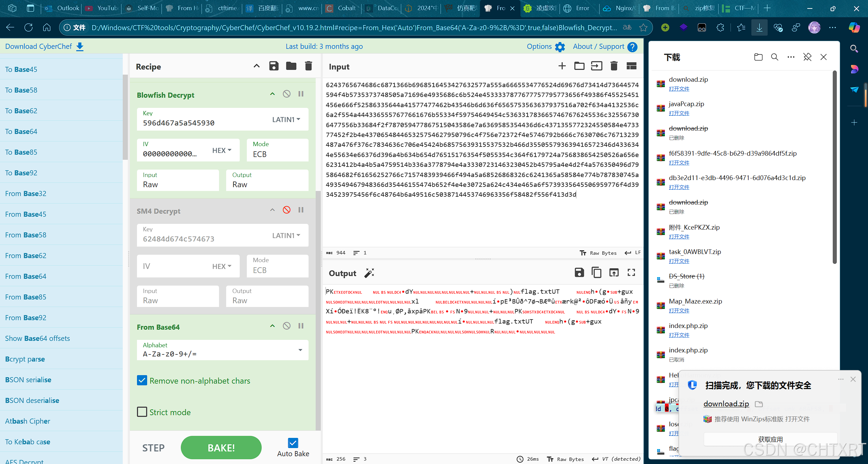Set breakpoint on From Base64
Viewport: 868px width, 464px height.
(x=301, y=326)
